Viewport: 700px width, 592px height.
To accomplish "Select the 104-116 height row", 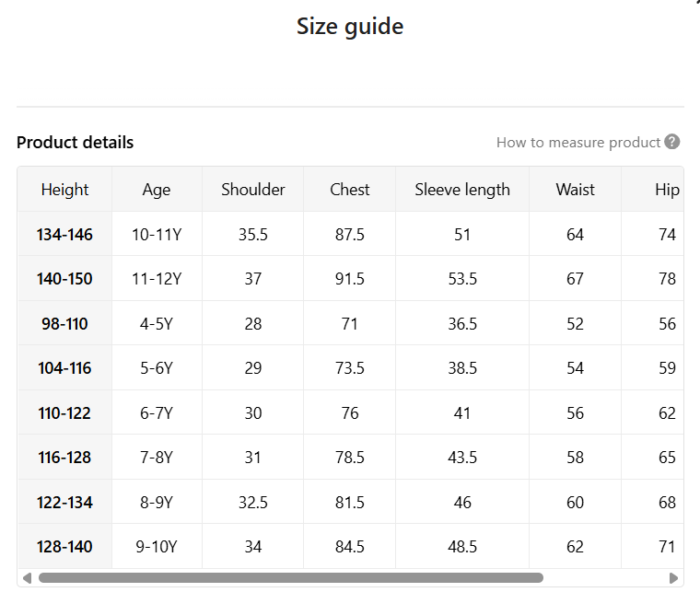I will pyautogui.click(x=350, y=368).
